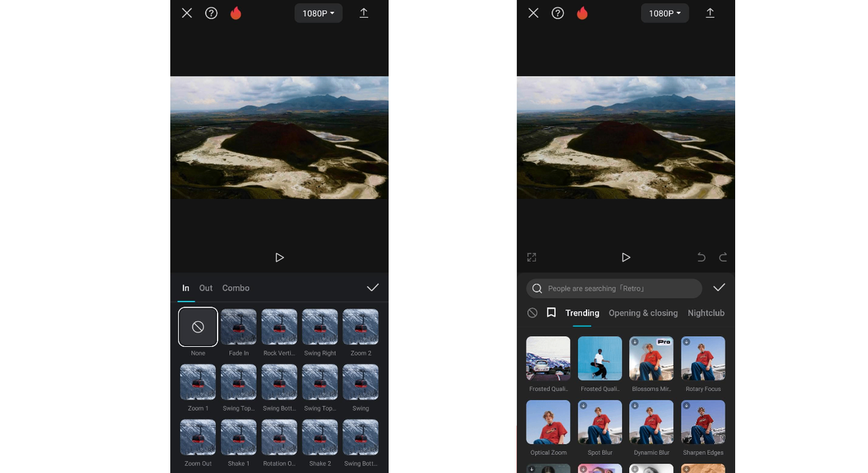The height and width of the screenshot is (473, 868).
Task: Select the Optical Zoom effect
Action: pos(549,422)
